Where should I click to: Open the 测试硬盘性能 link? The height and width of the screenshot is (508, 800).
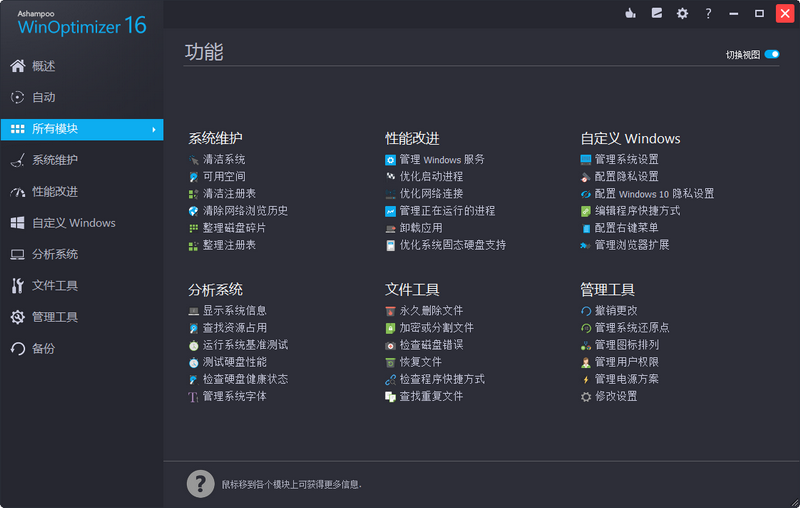[235, 362]
